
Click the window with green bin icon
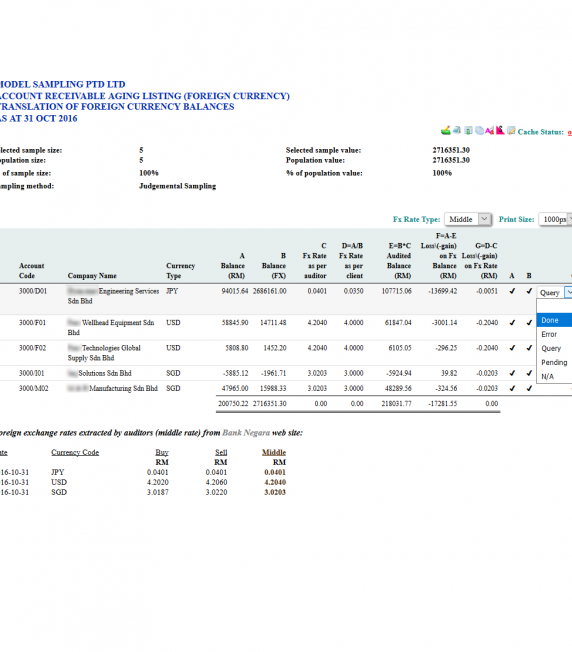pos(468,131)
